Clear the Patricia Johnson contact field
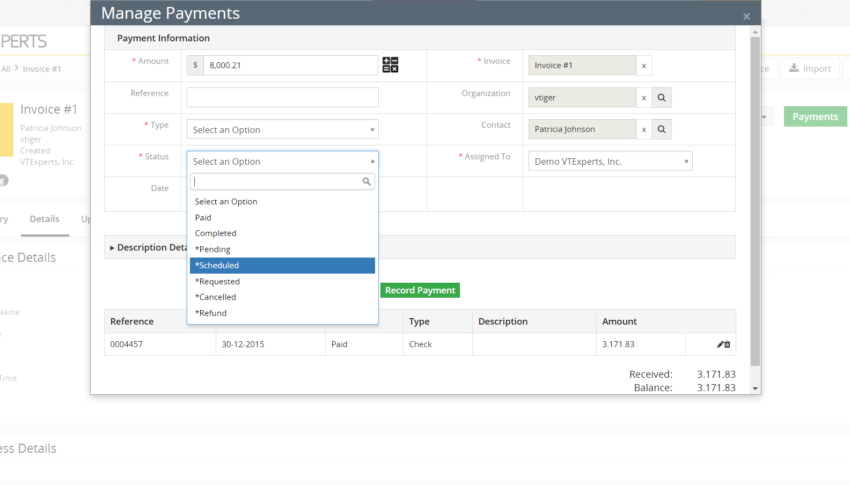The width and height of the screenshot is (850, 485). 644,130
